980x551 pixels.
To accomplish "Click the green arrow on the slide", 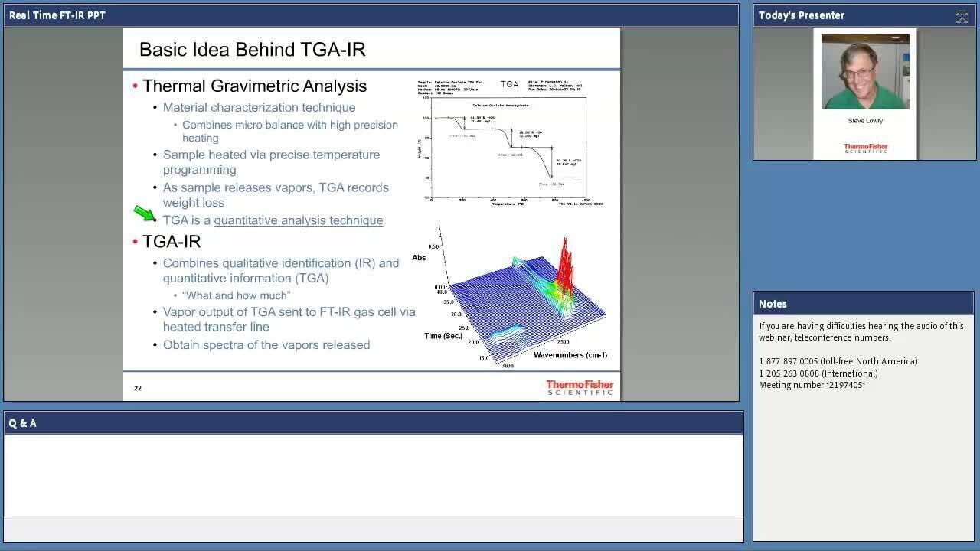I will (x=144, y=213).
